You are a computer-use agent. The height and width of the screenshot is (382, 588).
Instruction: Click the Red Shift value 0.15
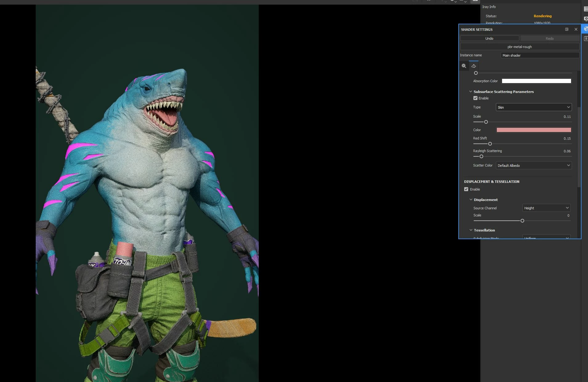coord(567,139)
